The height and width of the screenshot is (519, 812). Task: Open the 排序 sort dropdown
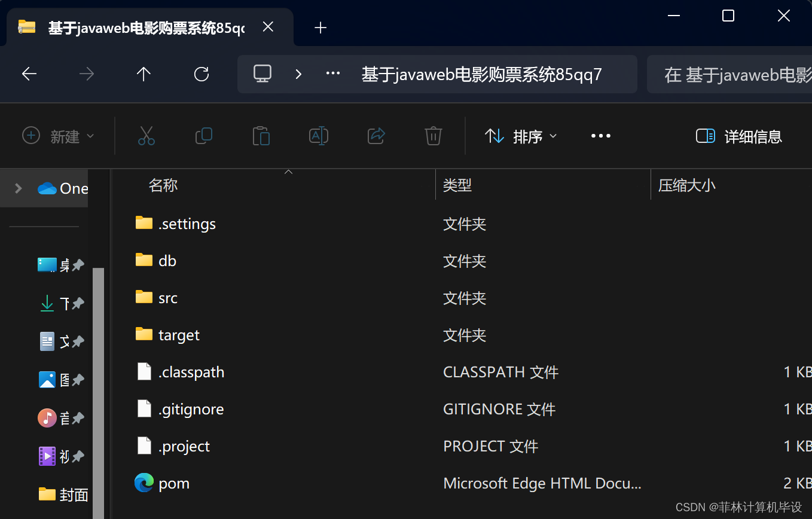click(521, 136)
